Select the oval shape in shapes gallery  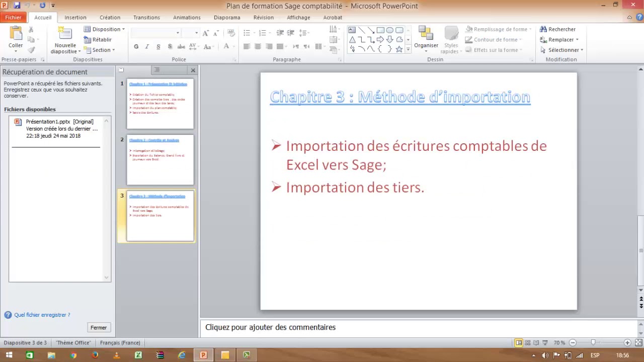coord(390,30)
